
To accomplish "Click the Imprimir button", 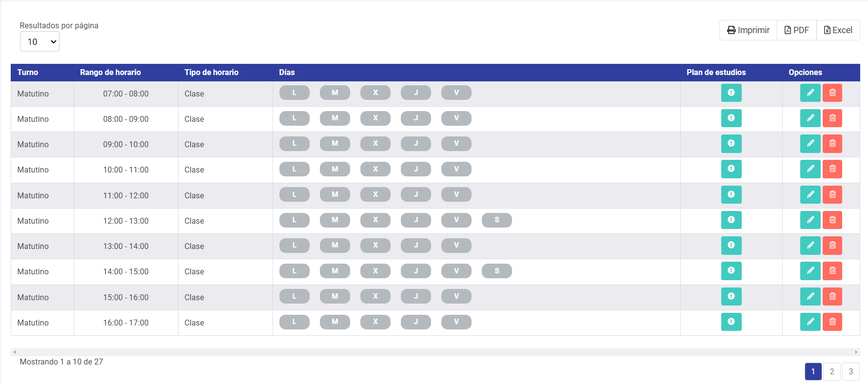I will (748, 30).
